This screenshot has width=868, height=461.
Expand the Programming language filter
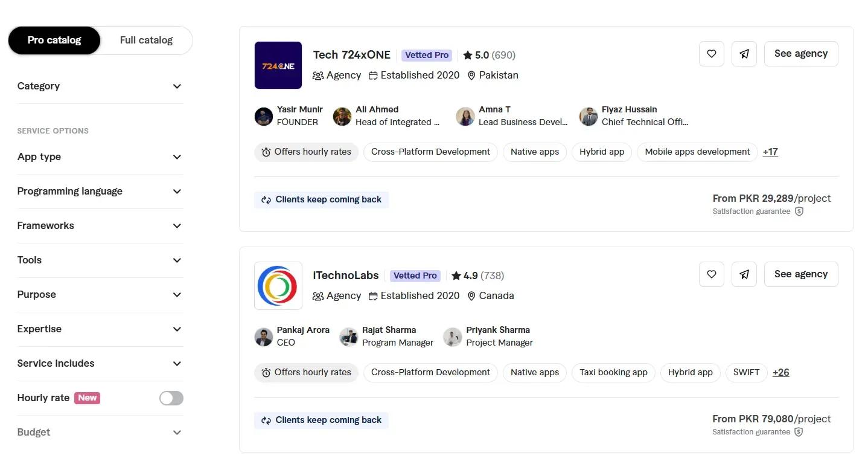(x=100, y=192)
